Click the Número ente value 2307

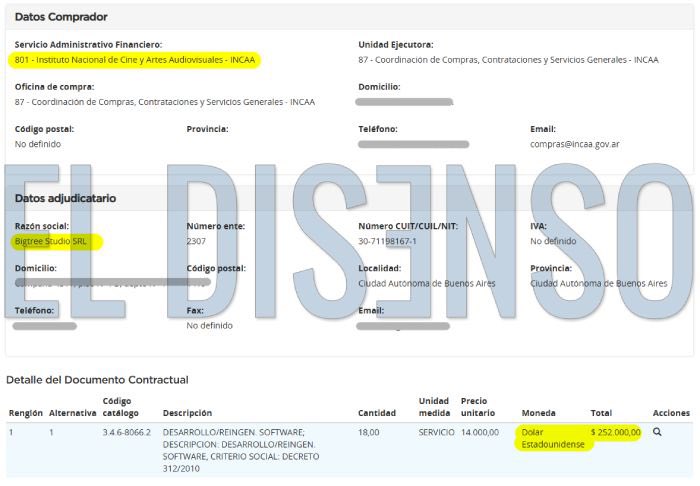196,241
